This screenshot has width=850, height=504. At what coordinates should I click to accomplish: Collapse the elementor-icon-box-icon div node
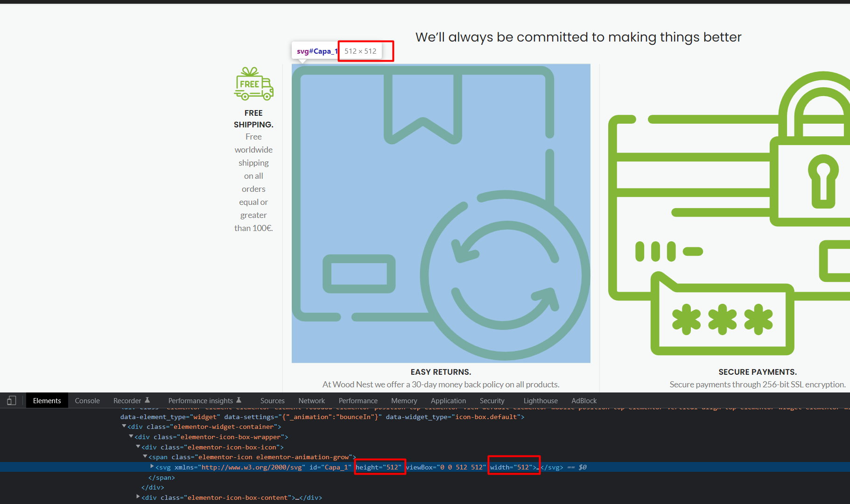click(x=138, y=447)
